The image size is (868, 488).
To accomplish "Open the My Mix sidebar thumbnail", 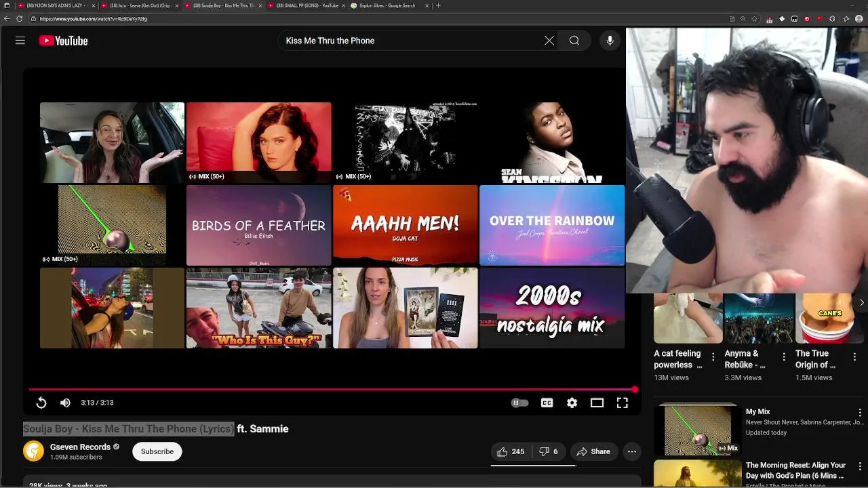I will (x=697, y=430).
